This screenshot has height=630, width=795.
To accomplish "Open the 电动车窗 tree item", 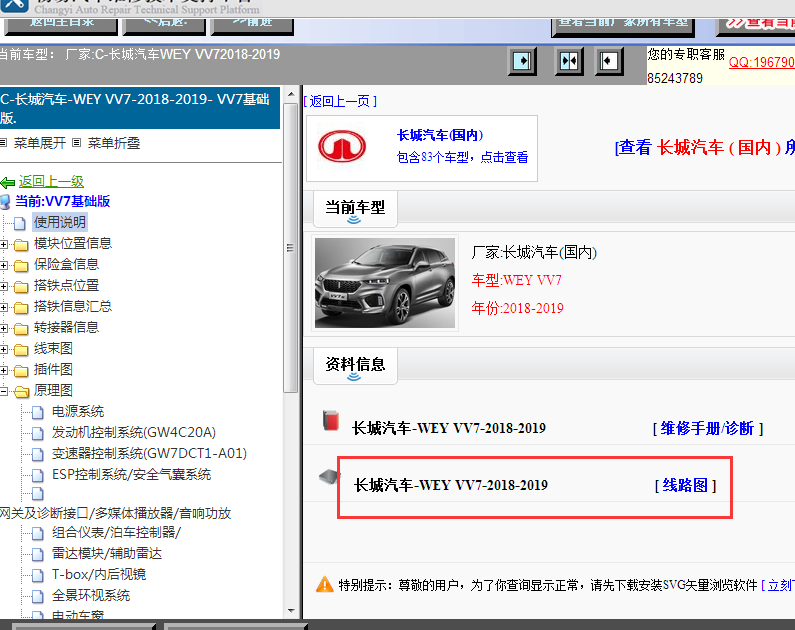I will (x=78, y=614).
